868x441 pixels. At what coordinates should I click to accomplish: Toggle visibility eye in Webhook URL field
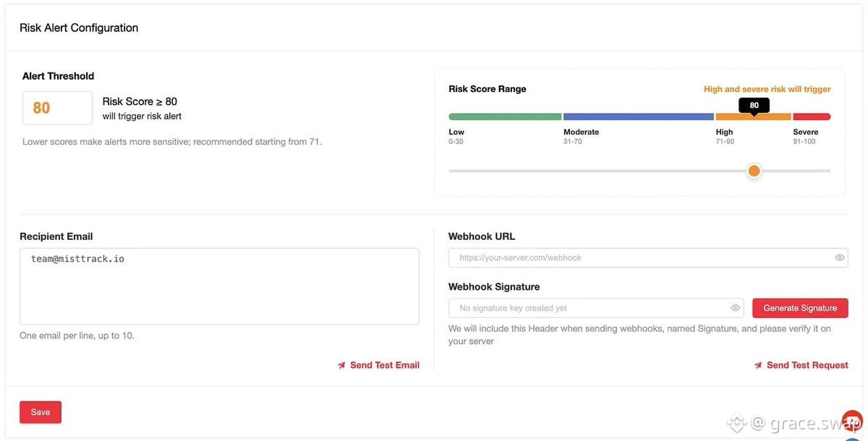click(x=840, y=257)
